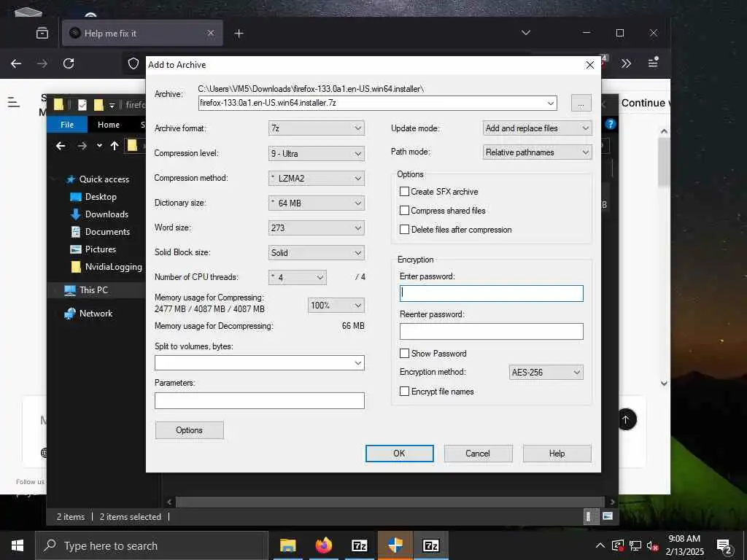Click the Help button in dialog
The height and width of the screenshot is (560, 747).
tap(557, 454)
